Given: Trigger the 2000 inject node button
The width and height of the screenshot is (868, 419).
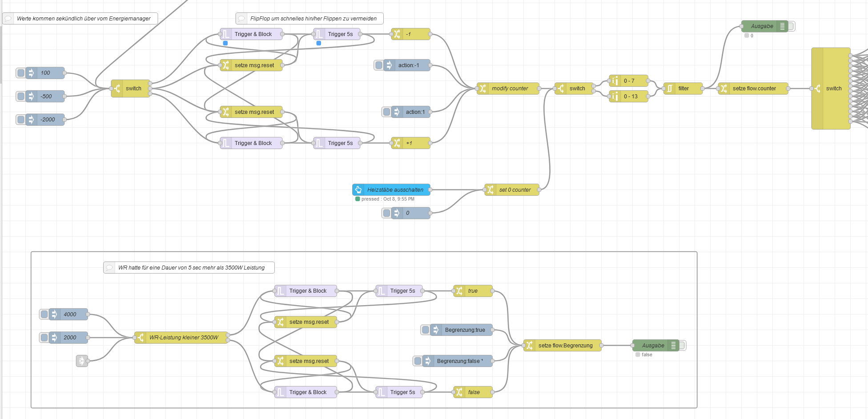Looking at the screenshot, I should pyautogui.click(x=44, y=338).
